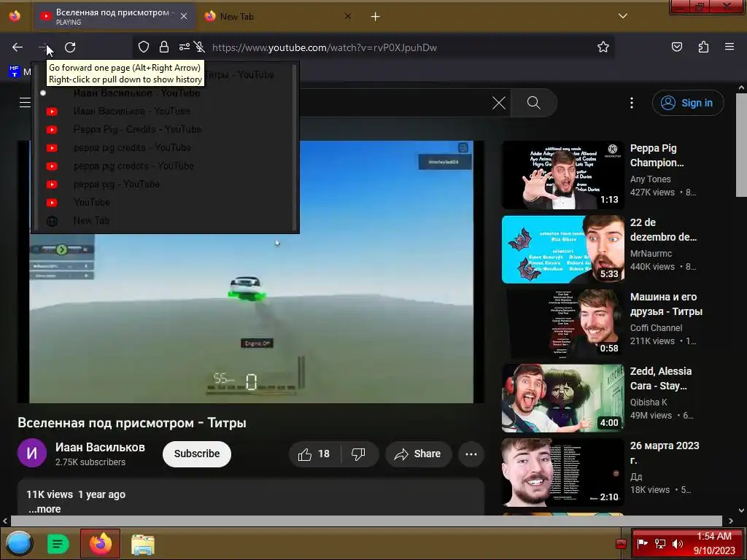Open the network tray icon

point(659,544)
